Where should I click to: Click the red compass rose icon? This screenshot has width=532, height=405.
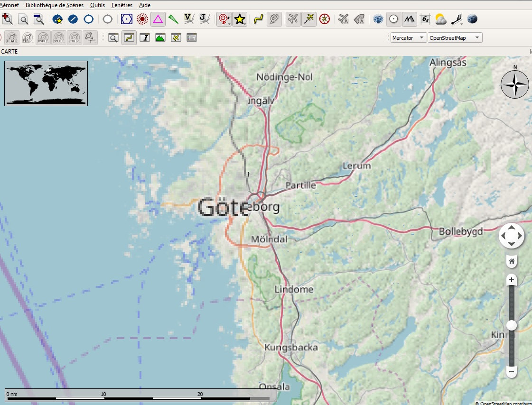pos(325,19)
